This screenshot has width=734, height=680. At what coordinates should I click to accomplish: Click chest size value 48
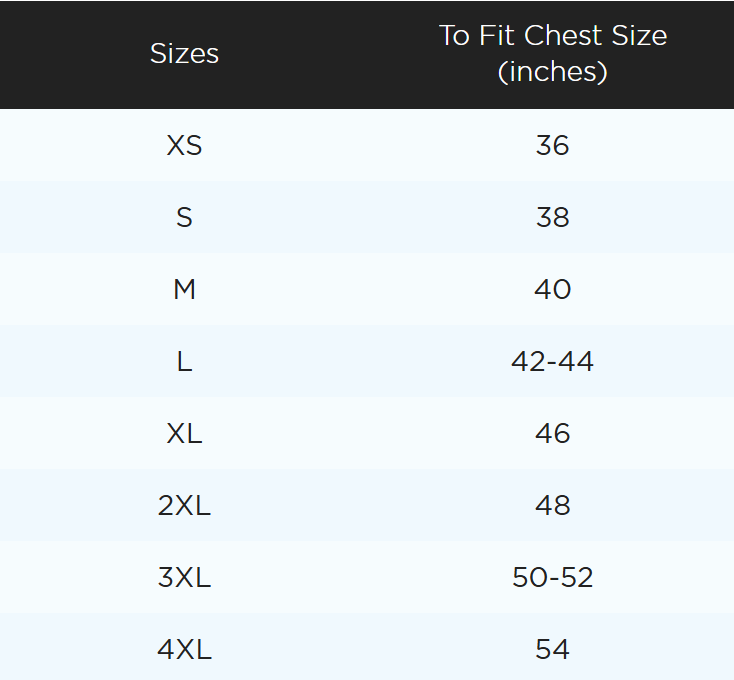pos(552,506)
